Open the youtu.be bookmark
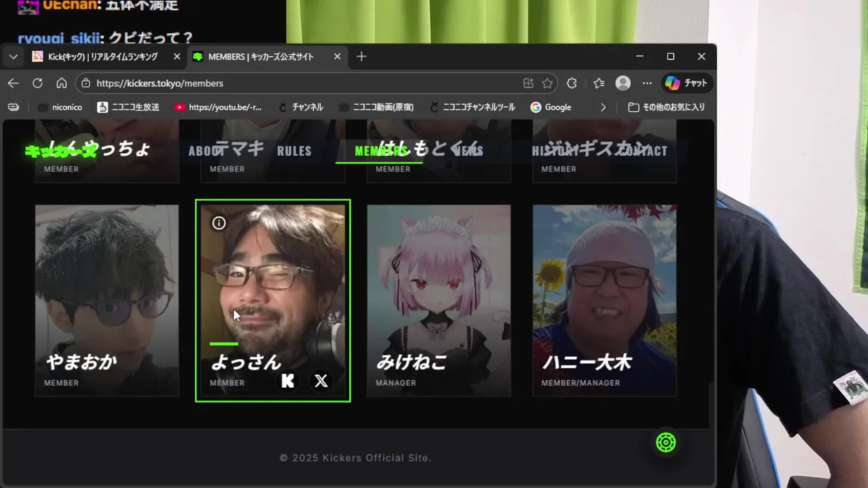This screenshot has height=488, width=868. (218, 107)
